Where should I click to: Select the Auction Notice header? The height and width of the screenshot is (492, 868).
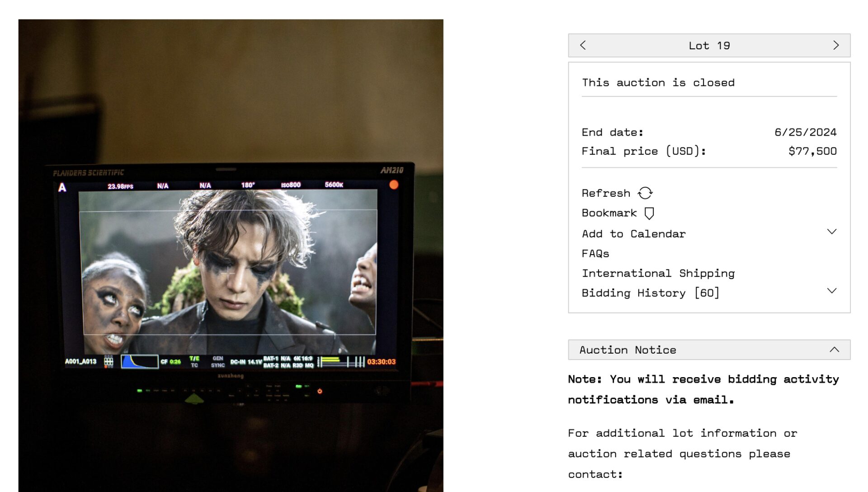point(628,350)
